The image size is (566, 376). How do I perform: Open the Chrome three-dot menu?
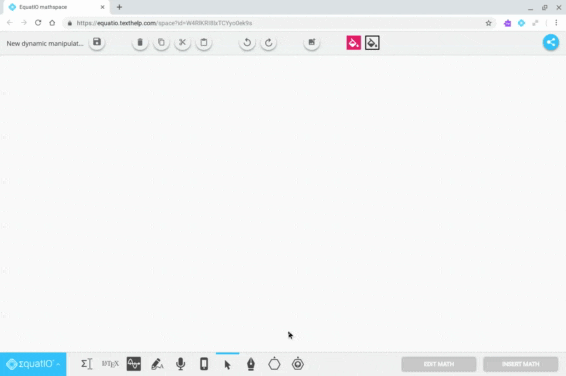pyautogui.click(x=556, y=23)
